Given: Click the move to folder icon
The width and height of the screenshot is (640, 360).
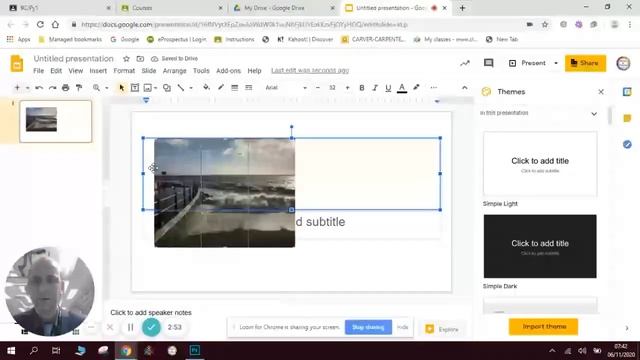Looking at the screenshot, I should coord(140,59).
